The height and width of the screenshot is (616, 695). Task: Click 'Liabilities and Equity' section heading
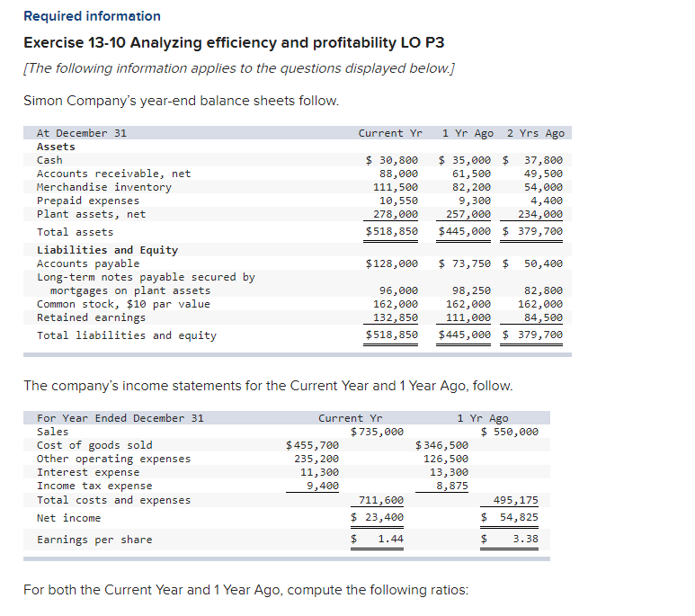click(107, 250)
